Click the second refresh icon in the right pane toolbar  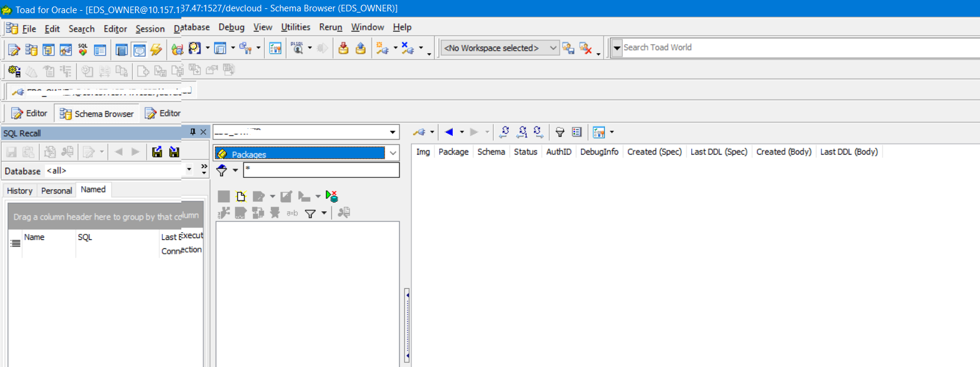coord(522,132)
